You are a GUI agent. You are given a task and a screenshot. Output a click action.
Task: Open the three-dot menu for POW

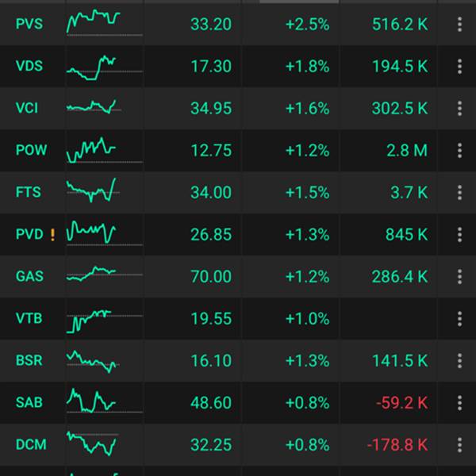[459, 151]
